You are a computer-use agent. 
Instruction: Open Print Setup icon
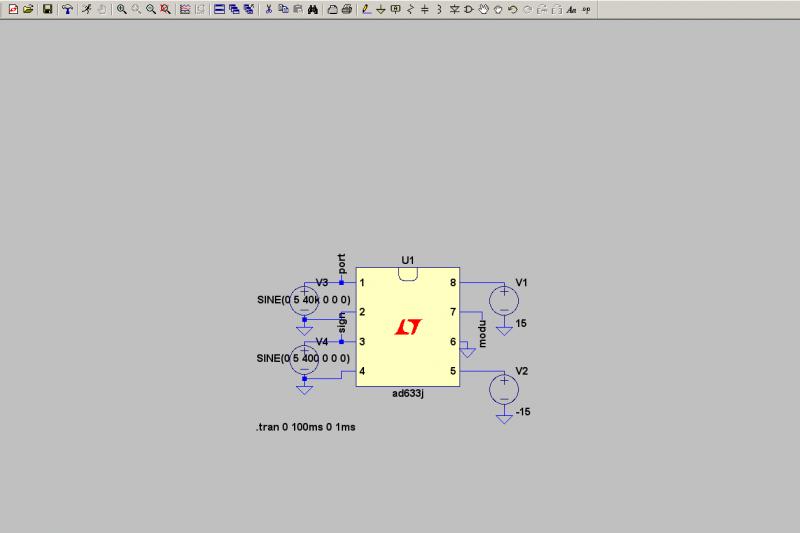[x=332, y=9]
